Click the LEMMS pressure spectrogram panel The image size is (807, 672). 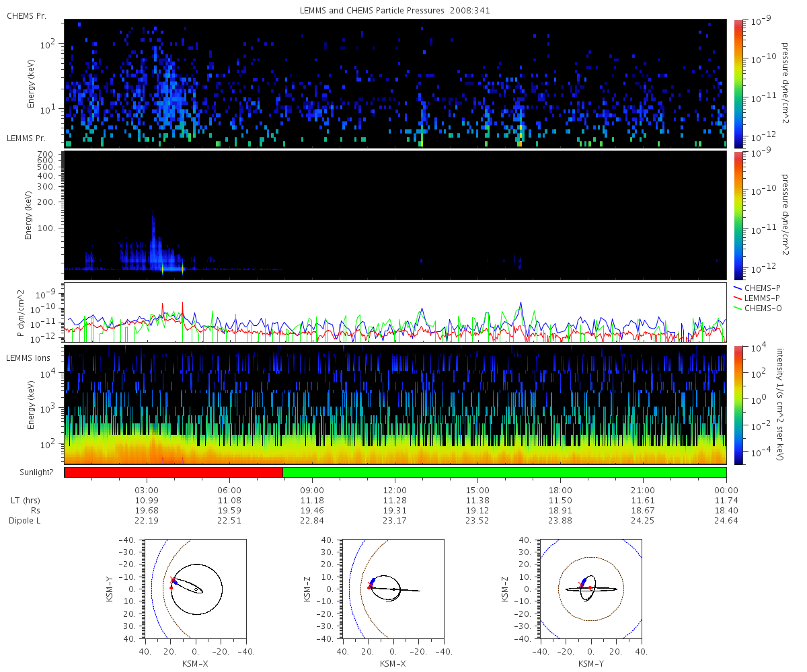(x=395, y=215)
